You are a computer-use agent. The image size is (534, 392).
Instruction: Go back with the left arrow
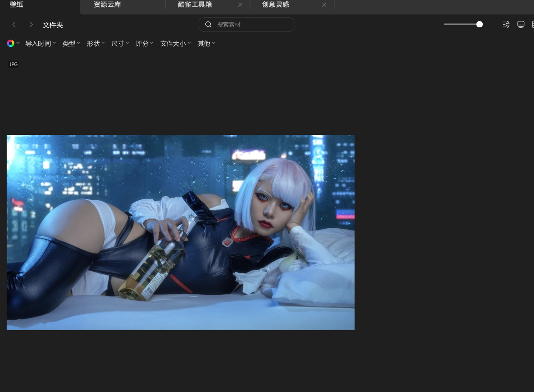coord(14,25)
